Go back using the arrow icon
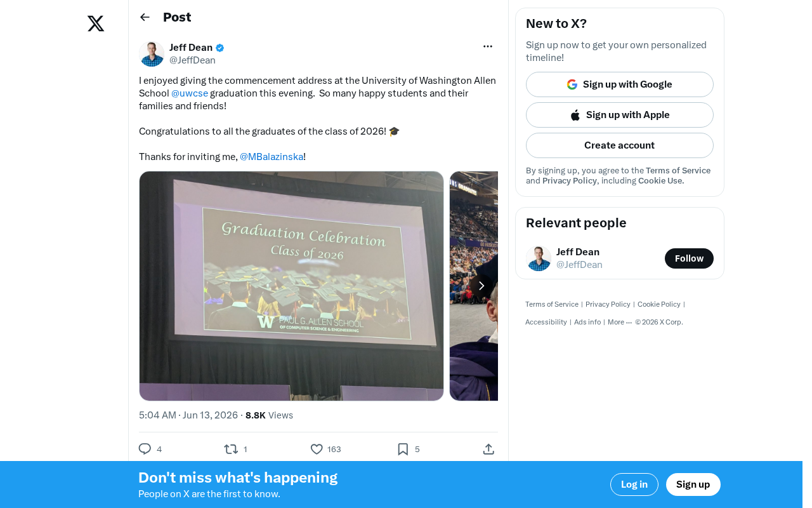This screenshot has height=508, width=812. coord(145,17)
